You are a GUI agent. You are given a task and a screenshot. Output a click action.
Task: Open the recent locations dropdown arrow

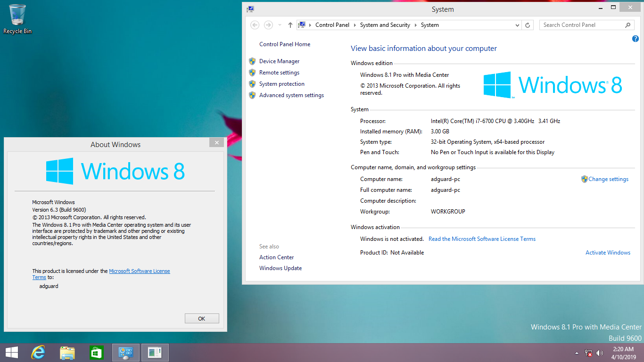pyautogui.click(x=280, y=25)
